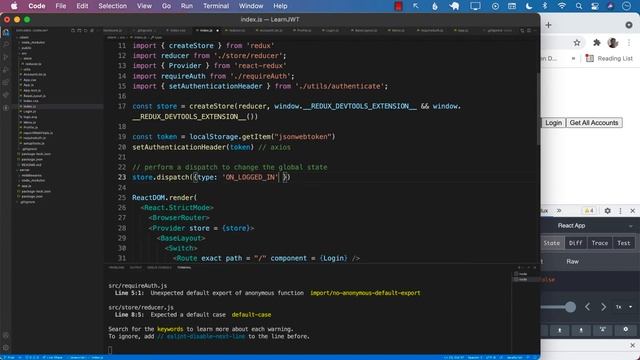Click the eslint-disable-next-line link in terminal

(201, 336)
